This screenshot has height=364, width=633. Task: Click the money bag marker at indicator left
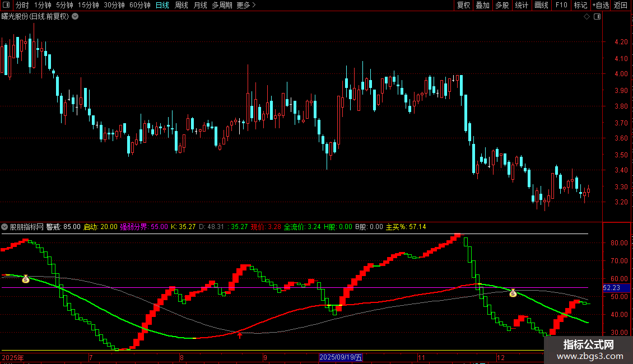[25, 279]
